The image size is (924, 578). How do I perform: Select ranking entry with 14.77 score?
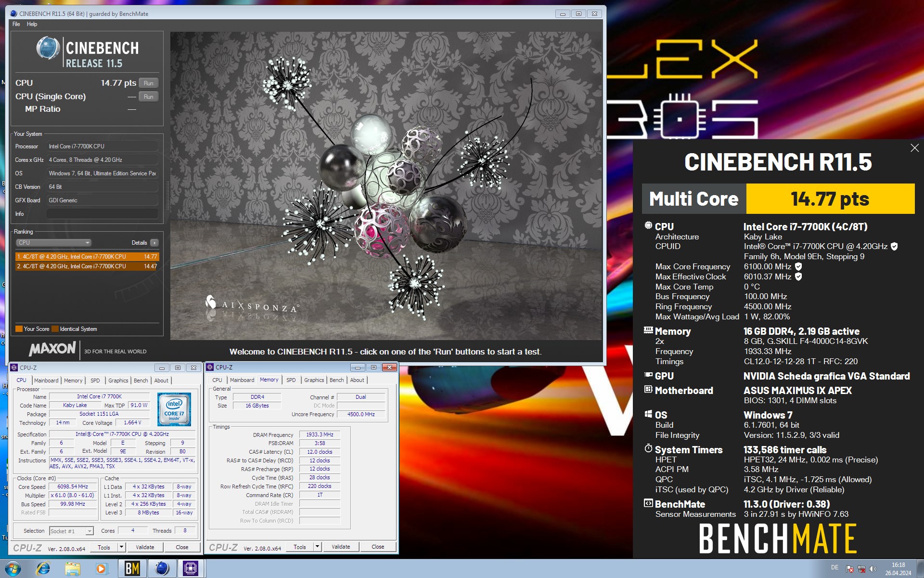[87, 257]
